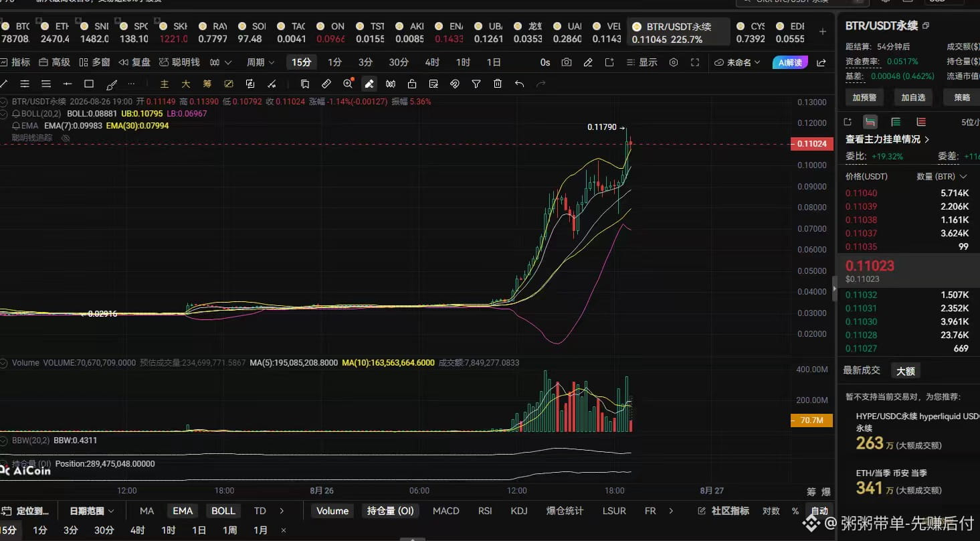Select the 大额 large trades tab
This screenshot has width=980, height=541.
click(x=906, y=371)
